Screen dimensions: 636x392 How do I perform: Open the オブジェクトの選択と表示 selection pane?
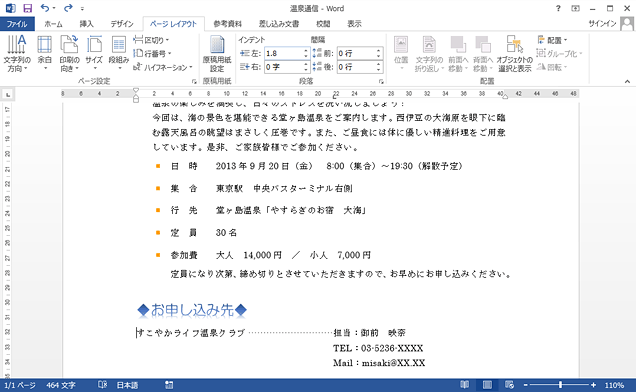(514, 54)
